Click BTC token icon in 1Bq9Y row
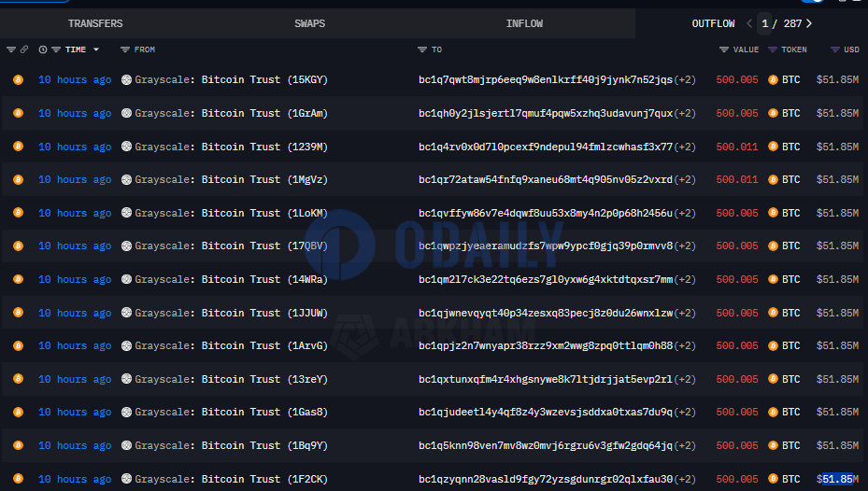Screen dimensions: 868x491 coord(774,445)
